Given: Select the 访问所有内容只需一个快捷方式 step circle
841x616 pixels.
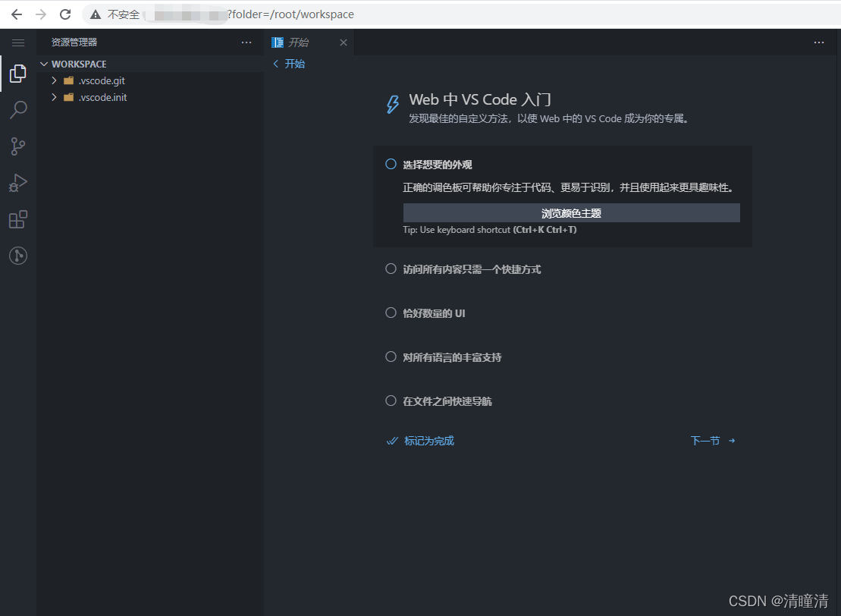Looking at the screenshot, I should point(391,269).
